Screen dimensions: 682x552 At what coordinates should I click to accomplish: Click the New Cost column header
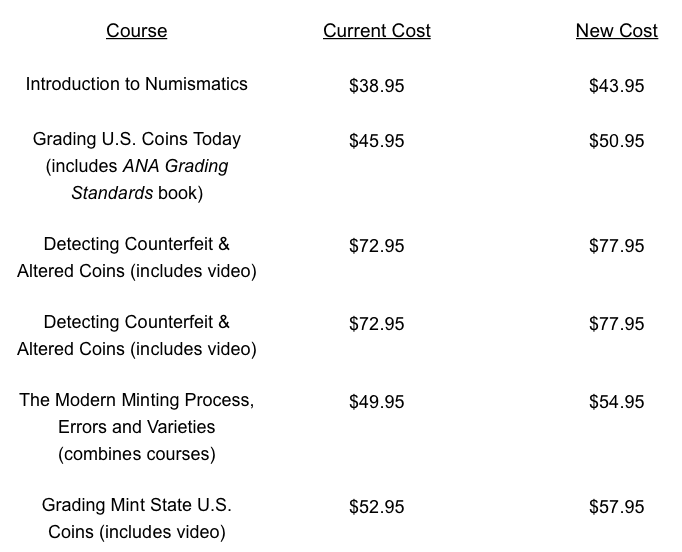(x=617, y=31)
